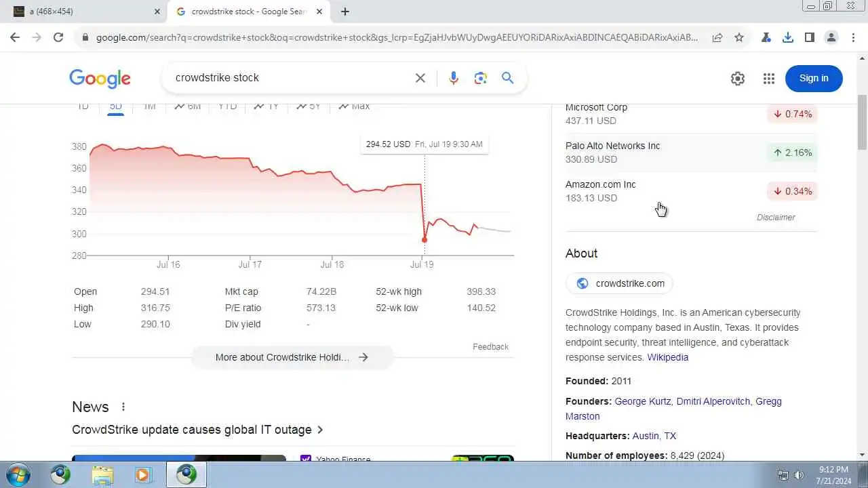Open the Austin, TX headquarters link
This screenshot has width=868, height=488.
pyautogui.click(x=654, y=436)
